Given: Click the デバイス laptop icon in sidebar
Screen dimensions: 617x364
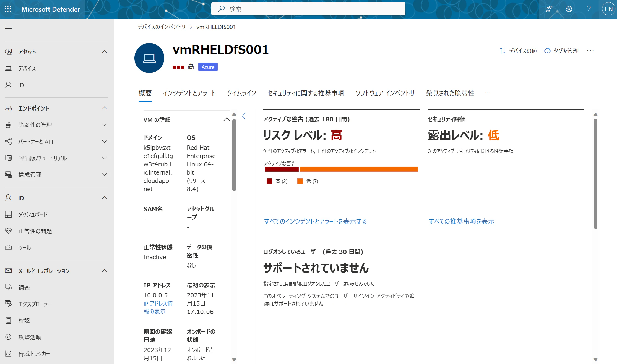Looking at the screenshot, I should (8, 68).
